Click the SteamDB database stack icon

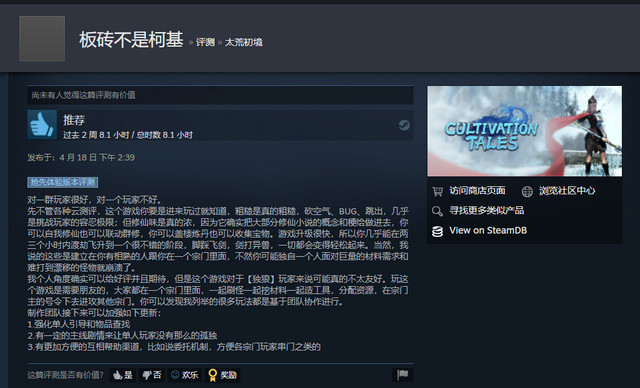pos(437,231)
